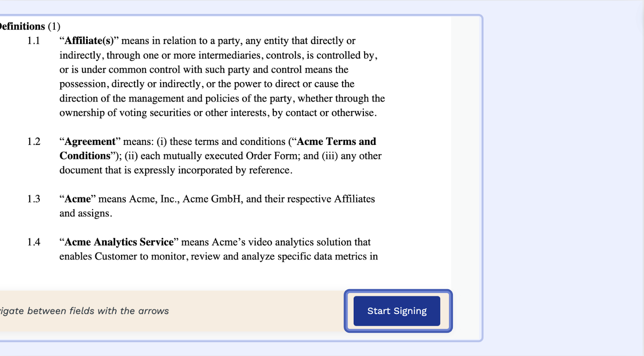Click the bold Acme term in clause 1.3
The width and height of the screenshot is (644, 356).
78,199
